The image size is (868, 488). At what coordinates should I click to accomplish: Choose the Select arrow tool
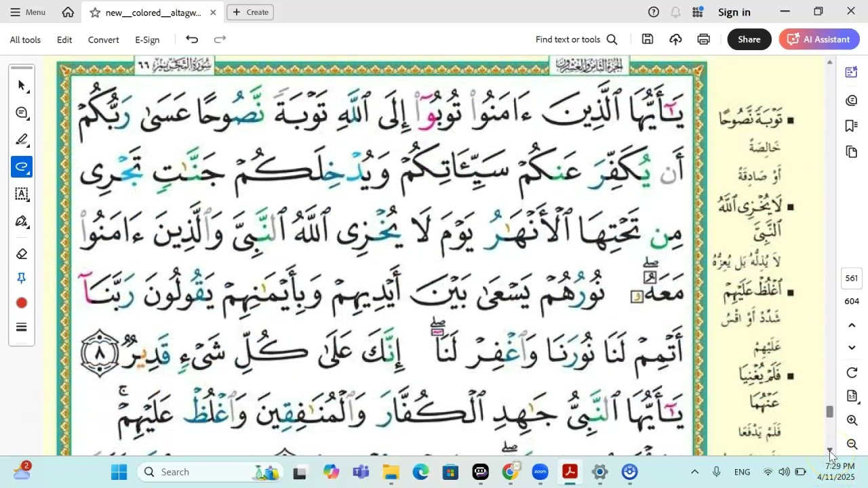[x=22, y=85]
